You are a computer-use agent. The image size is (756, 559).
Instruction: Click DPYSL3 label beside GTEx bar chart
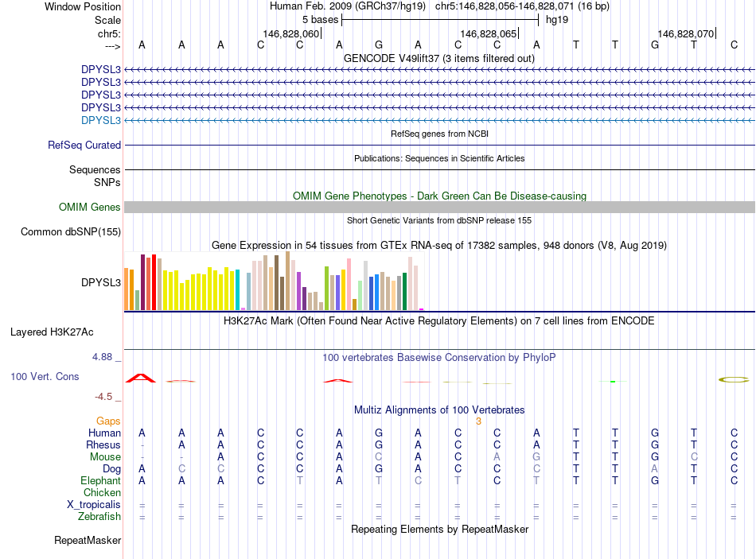pos(101,282)
